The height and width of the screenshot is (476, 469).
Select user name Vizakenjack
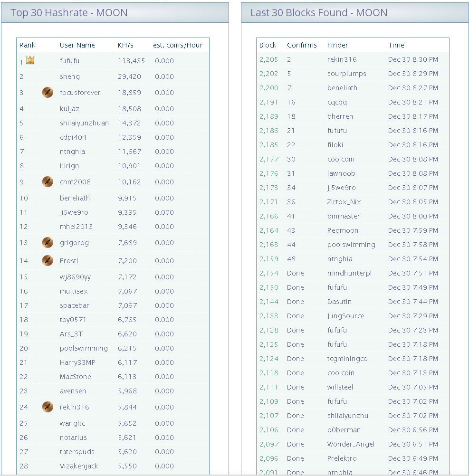pyautogui.click(x=79, y=466)
